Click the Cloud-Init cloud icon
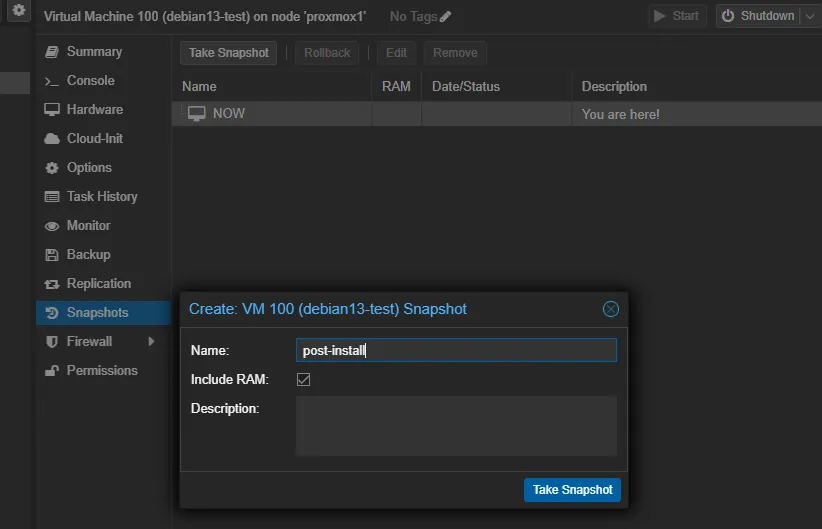The image size is (822, 529). point(51,138)
